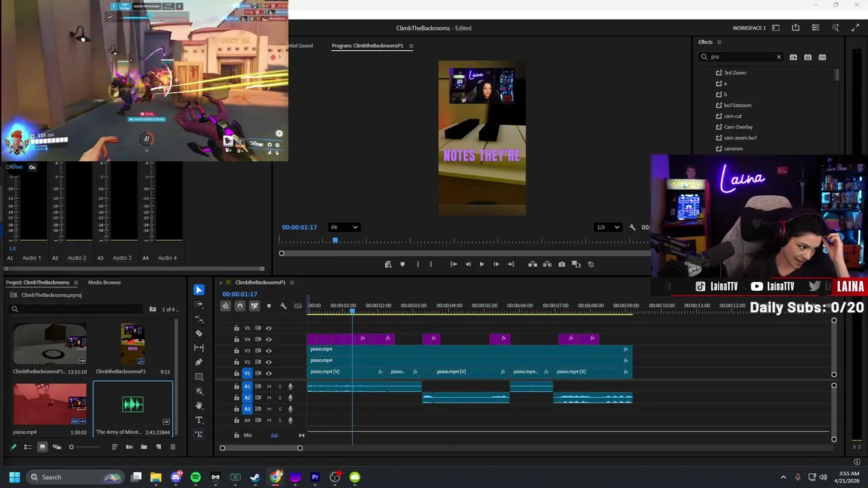
Task: Select the Ripple Edit tool
Action: tap(199, 319)
